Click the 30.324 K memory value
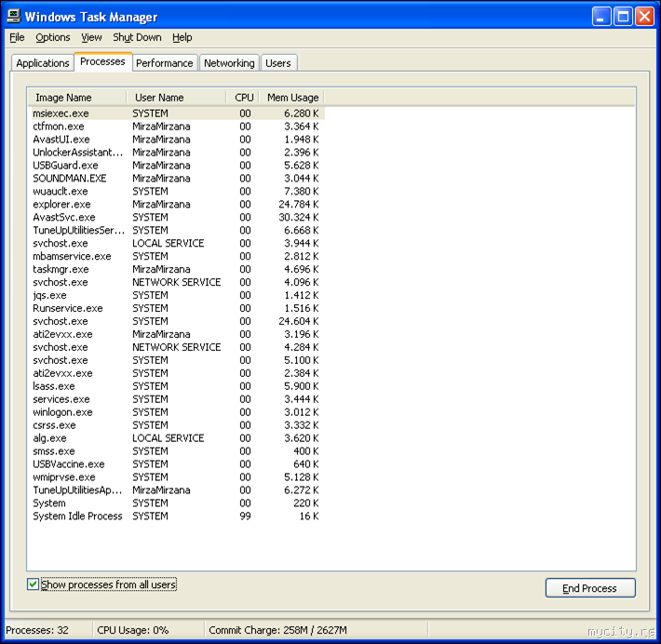Image resolution: width=661 pixels, height=644 pixels. [299, 218]
